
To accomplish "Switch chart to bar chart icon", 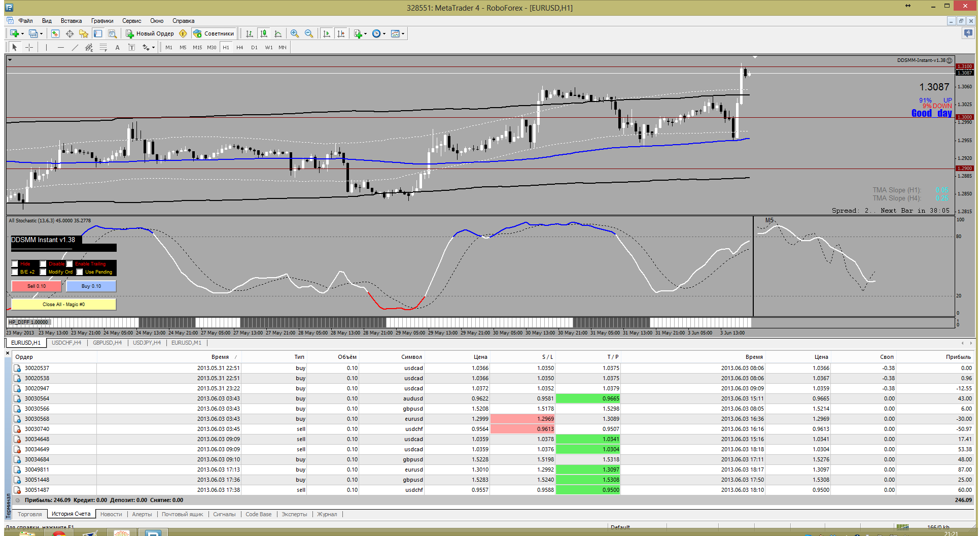I will [250, 33].
